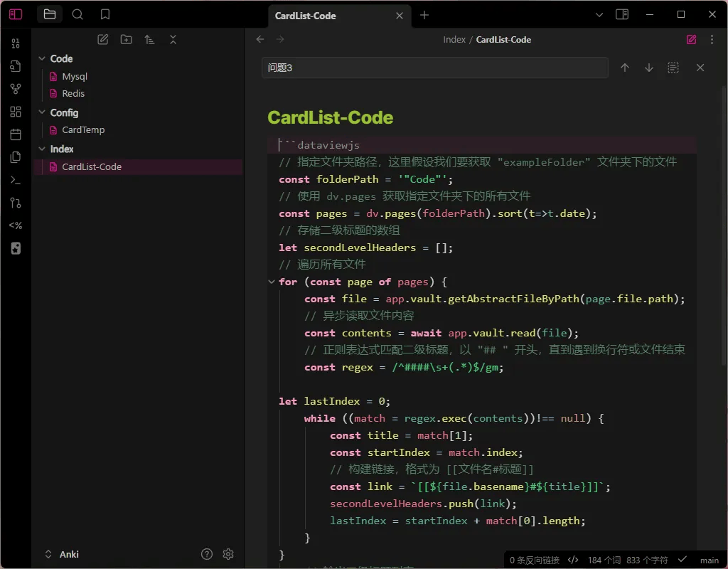Collapse the Index folder
Screen dimensions: 728x569
42,149
